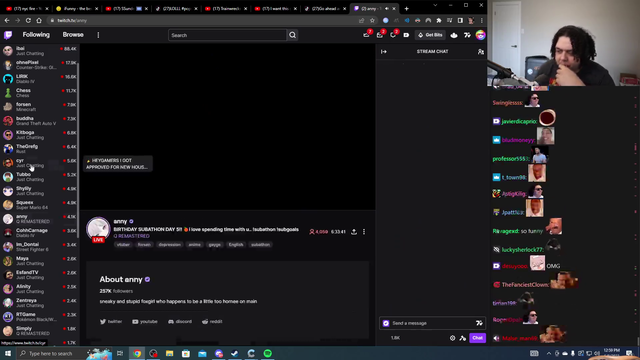The width and height of the screenshot is (640, 360).
Task: Click the search magnifier button
Action: click(x=292, y=35)
